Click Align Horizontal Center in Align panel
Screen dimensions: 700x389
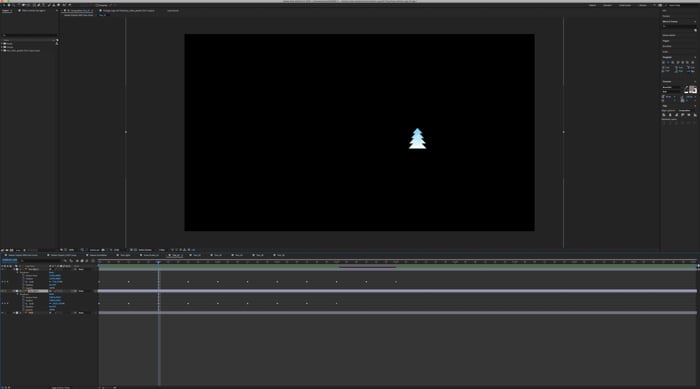[670, 115]
